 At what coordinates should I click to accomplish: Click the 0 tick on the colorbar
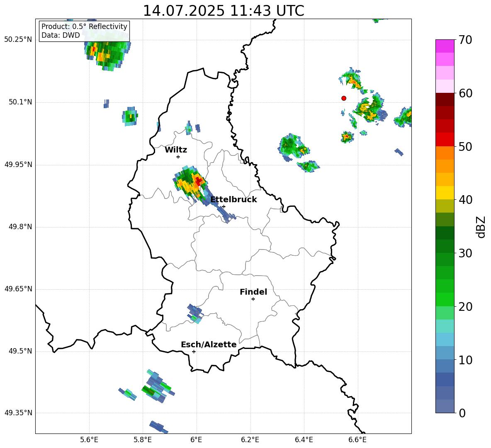pos(462,413)
